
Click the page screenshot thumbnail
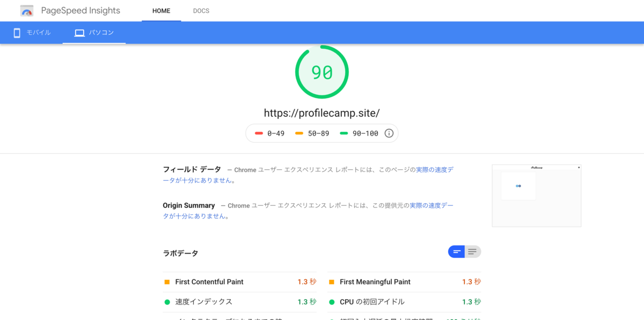pos(537,196)
